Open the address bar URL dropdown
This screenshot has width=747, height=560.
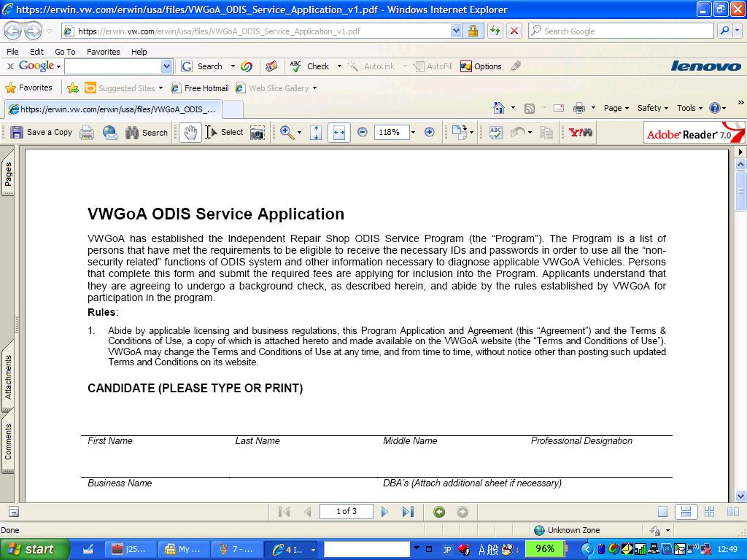[x=456, y=31]
